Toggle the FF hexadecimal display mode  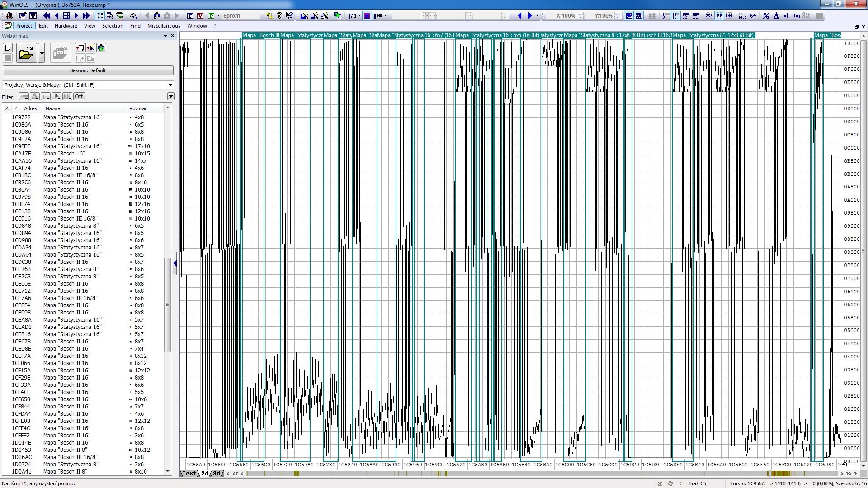tap(719, 15)
